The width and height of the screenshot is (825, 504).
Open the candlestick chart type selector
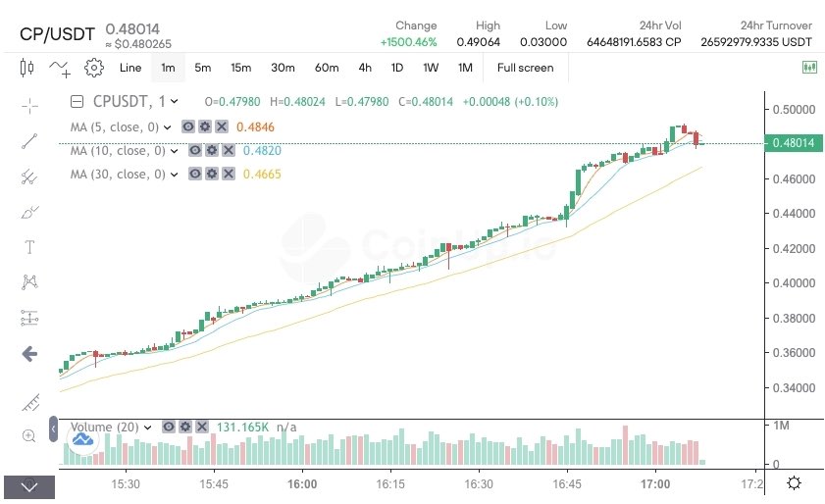(x=26, y=68)
